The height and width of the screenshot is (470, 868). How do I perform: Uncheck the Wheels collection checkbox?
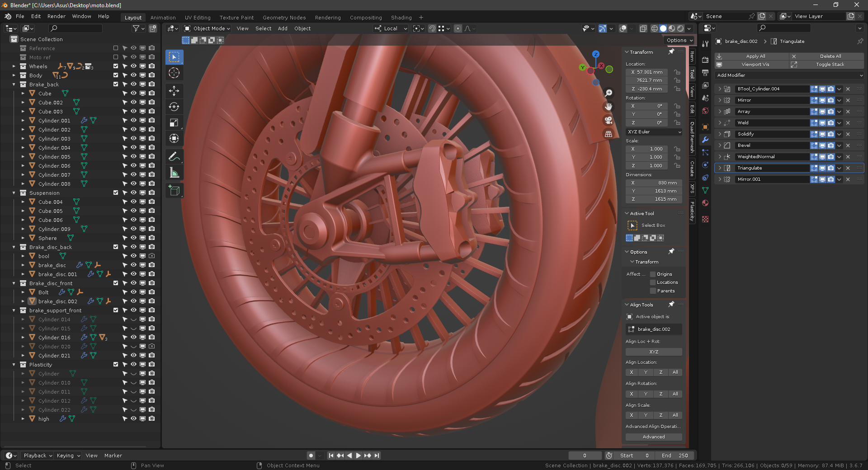click(116, 66)
